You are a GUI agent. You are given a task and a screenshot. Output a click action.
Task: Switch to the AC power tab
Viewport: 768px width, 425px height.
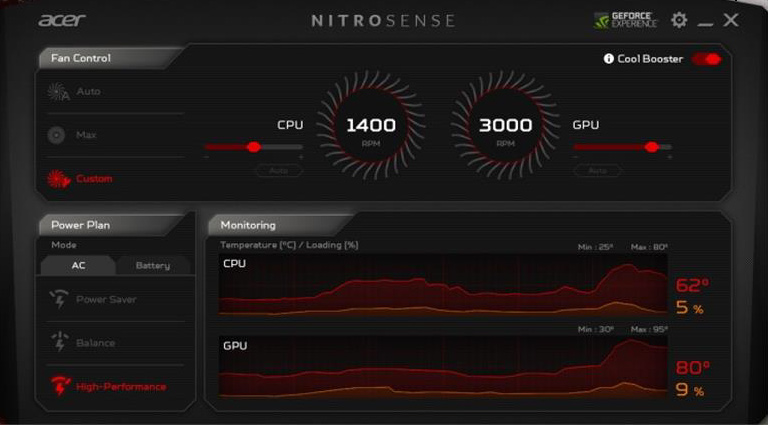coord(78,265)
